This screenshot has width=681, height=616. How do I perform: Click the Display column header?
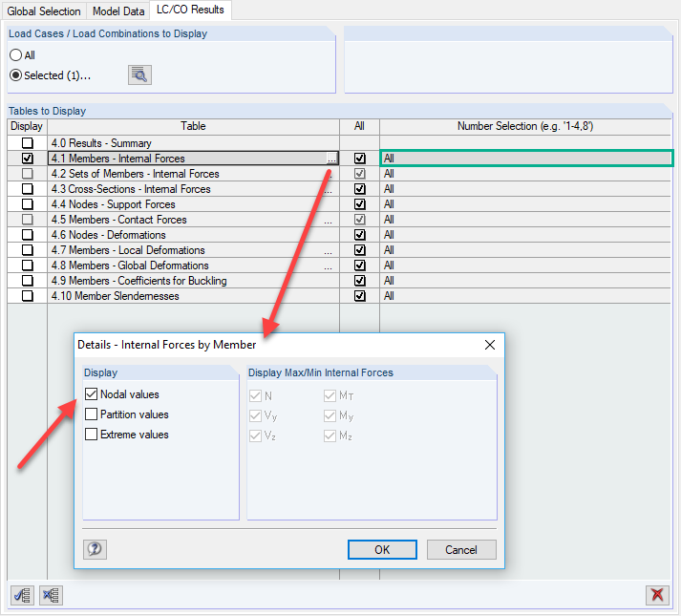pos(27,126)
